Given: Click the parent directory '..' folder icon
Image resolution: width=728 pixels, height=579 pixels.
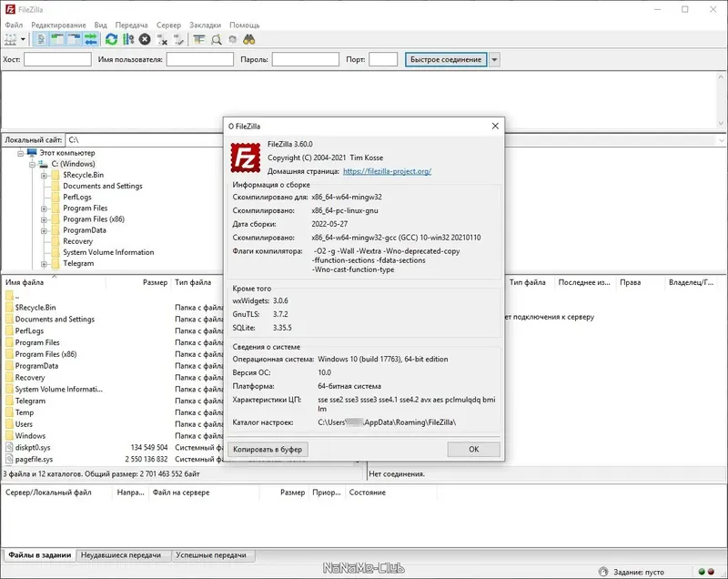Looking at the screenshot, I should coord(9,296).
